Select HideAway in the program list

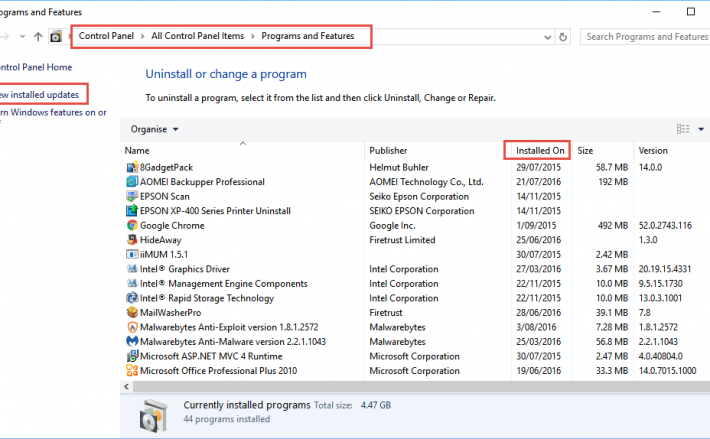[x=160, y=240]
